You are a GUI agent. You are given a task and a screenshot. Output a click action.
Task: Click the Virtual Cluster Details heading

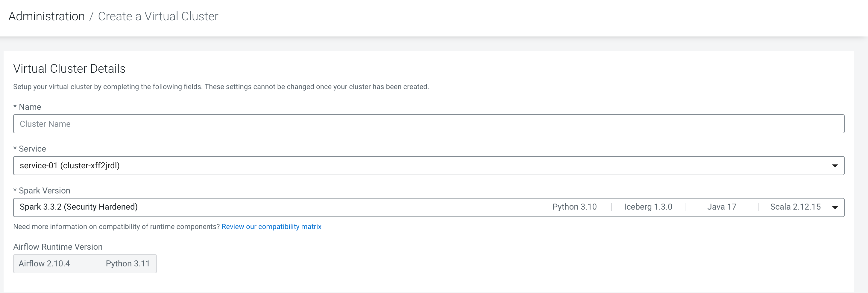(x=69, y=68)
